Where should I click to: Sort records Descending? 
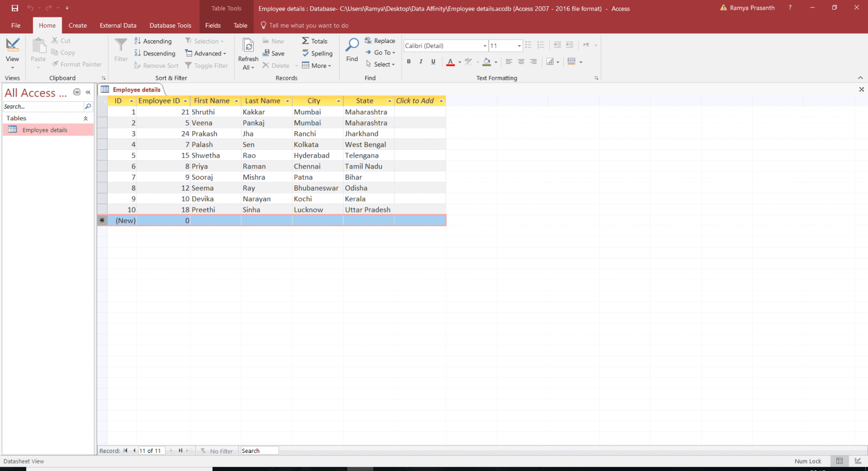(x=155, y=53)
